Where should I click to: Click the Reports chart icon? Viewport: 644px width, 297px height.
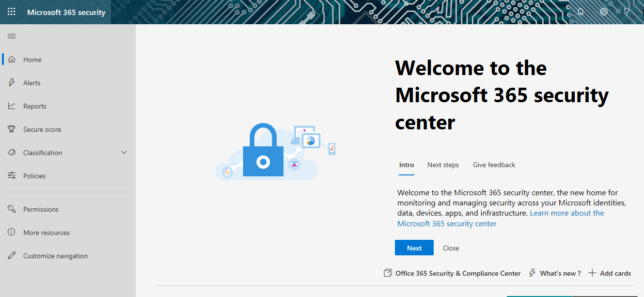click(12, 106)
